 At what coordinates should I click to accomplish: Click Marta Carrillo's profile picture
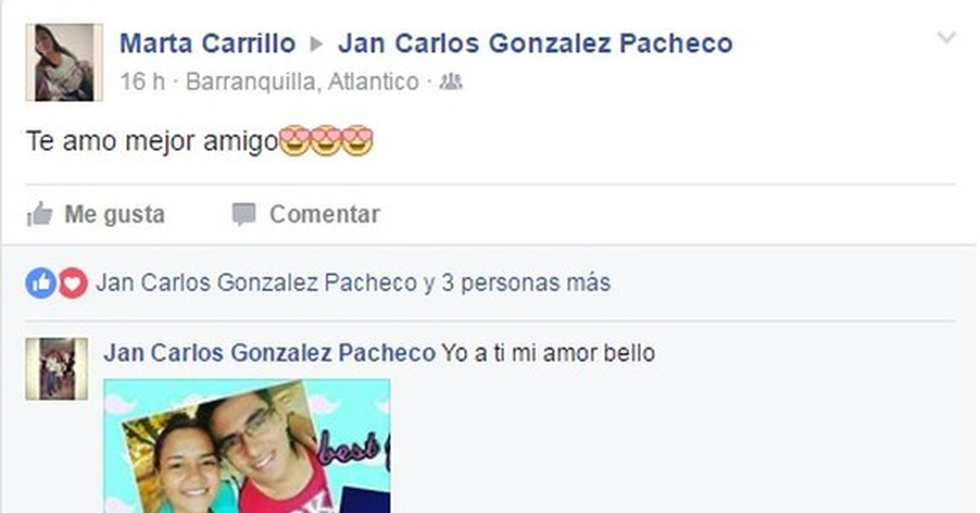pos(64,63)
